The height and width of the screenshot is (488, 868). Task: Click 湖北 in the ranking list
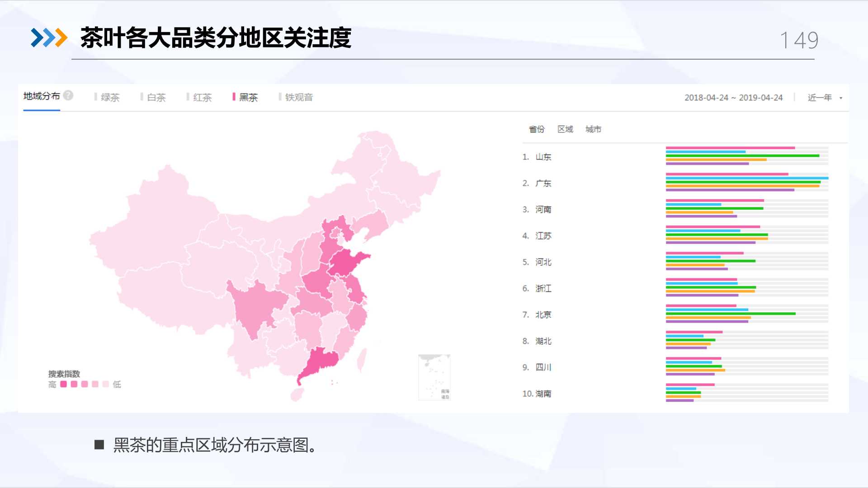point(543,341)
